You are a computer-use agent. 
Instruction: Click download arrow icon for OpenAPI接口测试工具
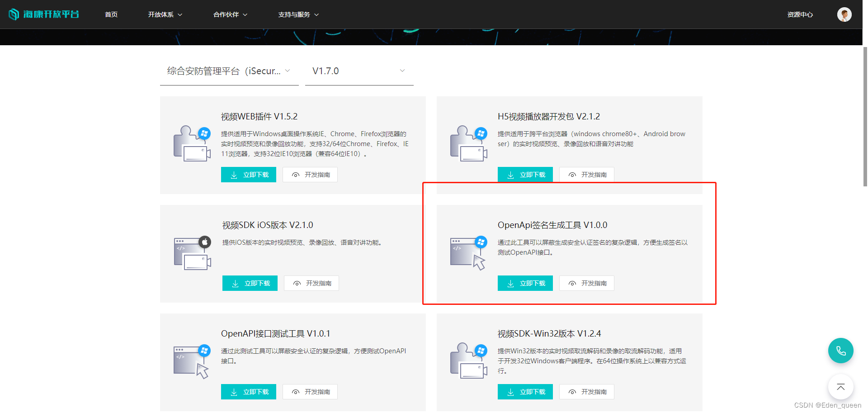tap(234, 392)
